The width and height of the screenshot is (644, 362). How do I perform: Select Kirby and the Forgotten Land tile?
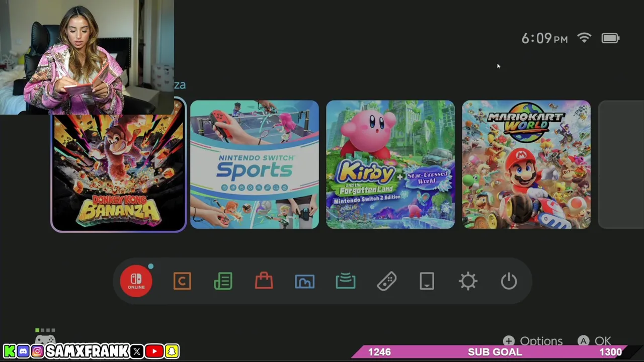pos(390,164)
